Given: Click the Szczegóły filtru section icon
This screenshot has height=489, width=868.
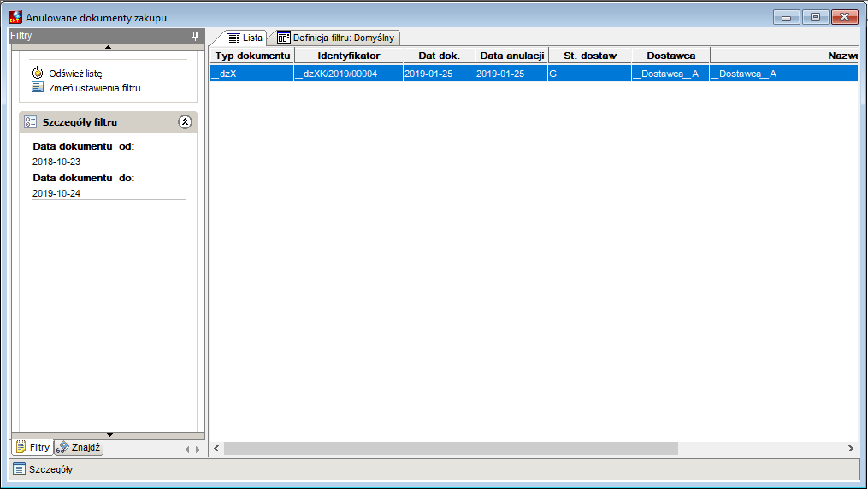Looking at the screenshot, I should pos(31,122).
